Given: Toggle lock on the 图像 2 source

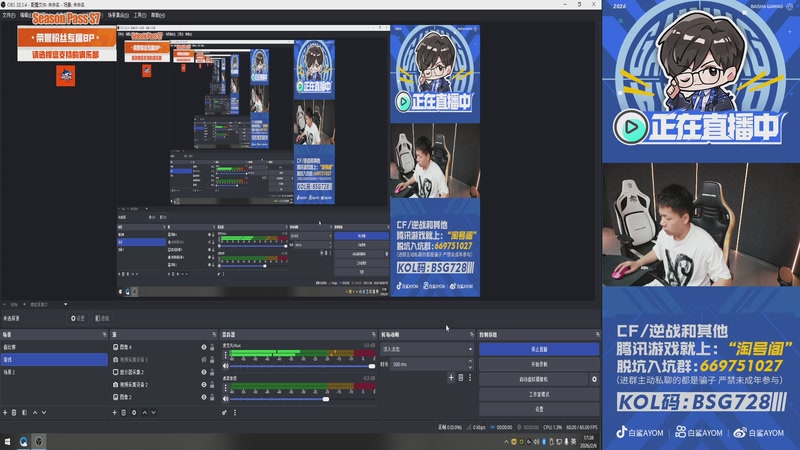Looking at the screenshot, I should 212,397.
